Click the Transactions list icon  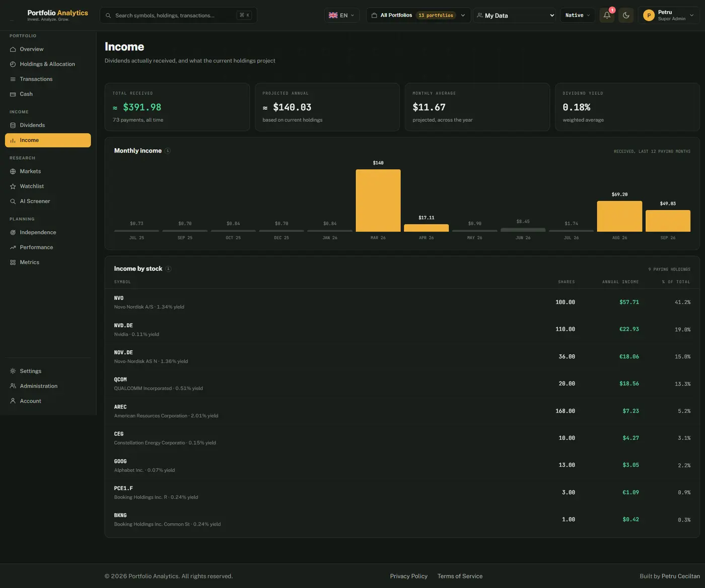pyautogui.click(x=13, y=79)
